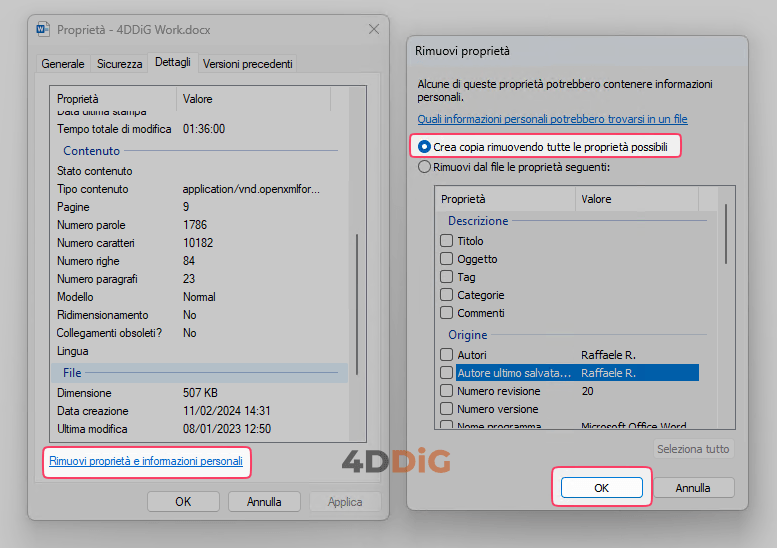The height and width of the screenshot is (548, 777).
Task: Select the Ridimensionamento row
Action: (x=200, y=315)
